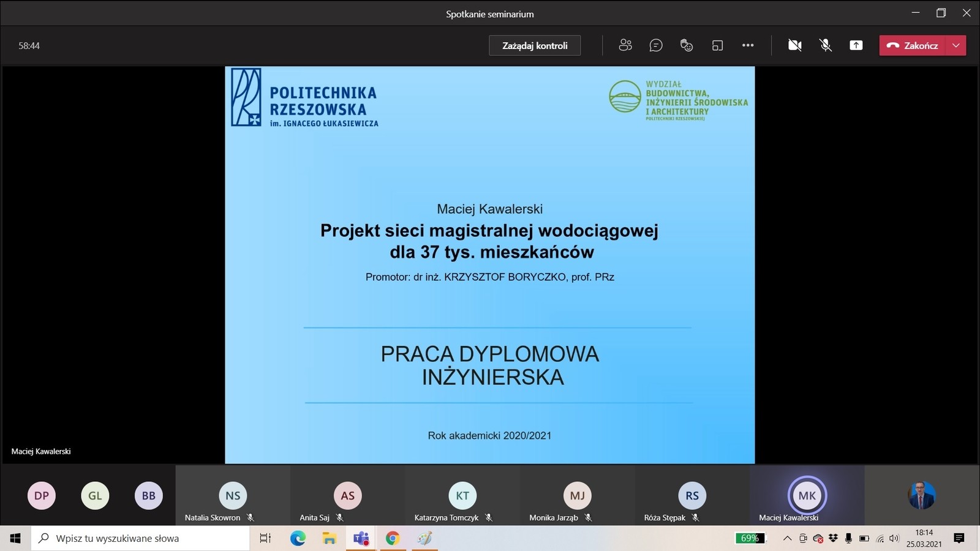Open Microsoft Edge from the taskbar
Viewport: 980px width, 551px height.
298,538
